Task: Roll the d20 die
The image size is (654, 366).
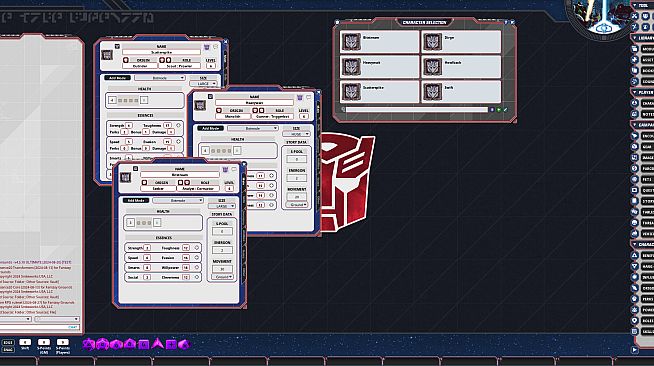Action: point(88,344)
